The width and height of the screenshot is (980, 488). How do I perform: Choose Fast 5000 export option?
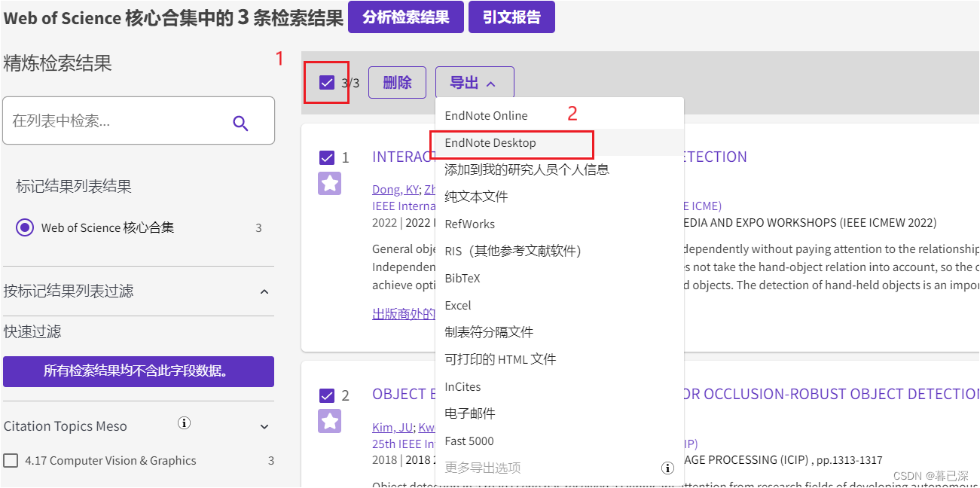[560, 441]
